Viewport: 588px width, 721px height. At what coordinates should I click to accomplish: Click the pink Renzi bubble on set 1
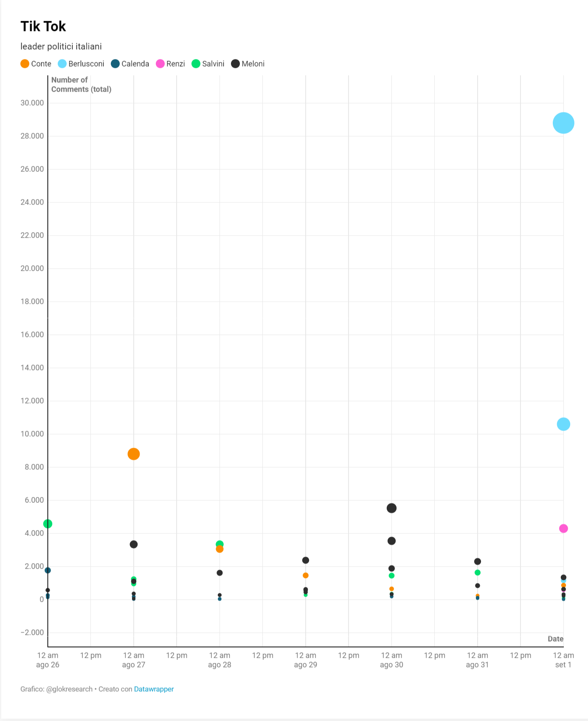[x=563, y=528]
